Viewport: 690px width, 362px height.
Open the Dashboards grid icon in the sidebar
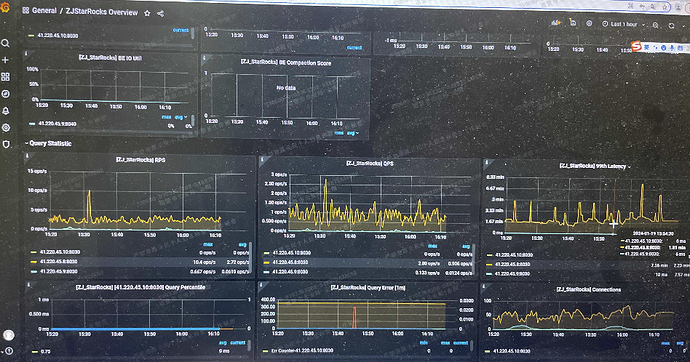5,77
